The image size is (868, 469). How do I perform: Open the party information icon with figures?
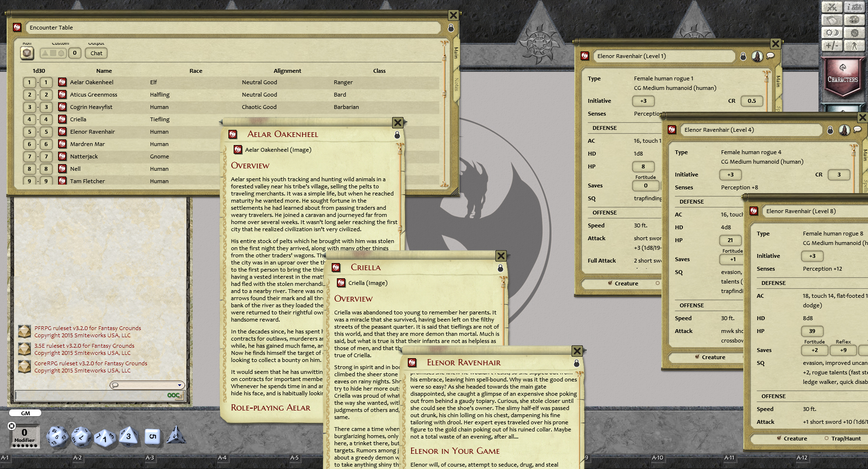(x=855, y=7)
